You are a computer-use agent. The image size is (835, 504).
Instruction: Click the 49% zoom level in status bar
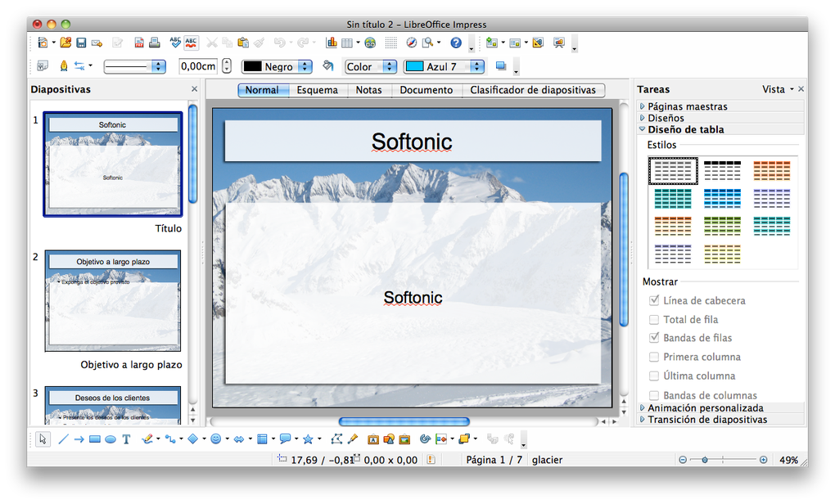[788, 460]
